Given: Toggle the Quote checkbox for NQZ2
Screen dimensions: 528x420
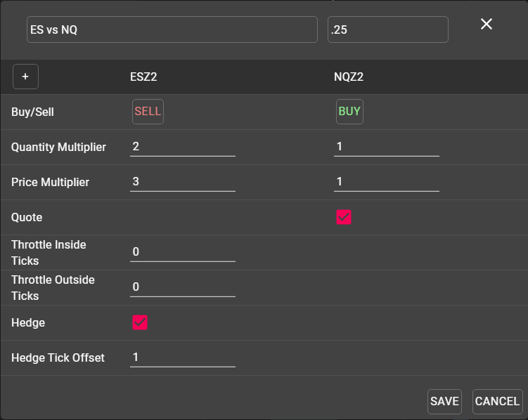Looking at the screenshot, I should (x=344, y=217).
